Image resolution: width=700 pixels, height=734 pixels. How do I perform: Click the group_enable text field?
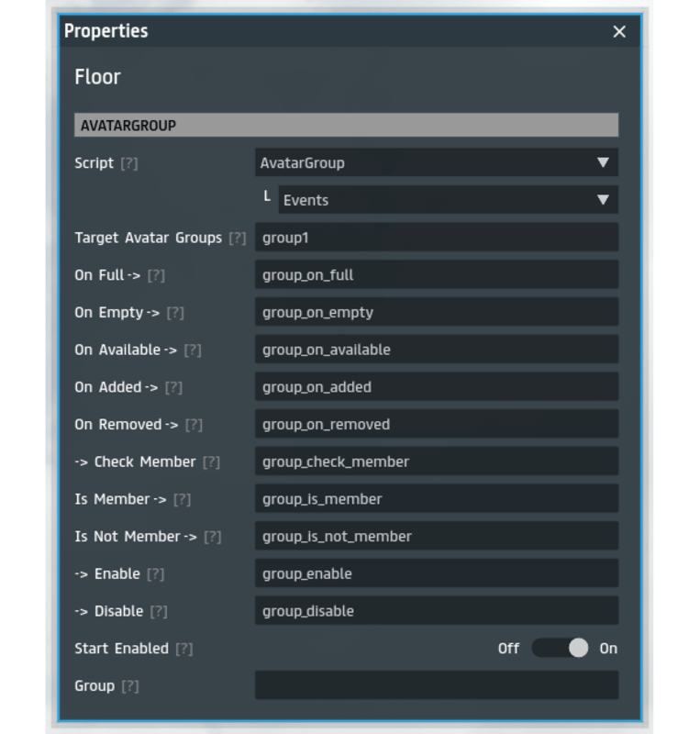pyautogui.click(x=436, y=574)
